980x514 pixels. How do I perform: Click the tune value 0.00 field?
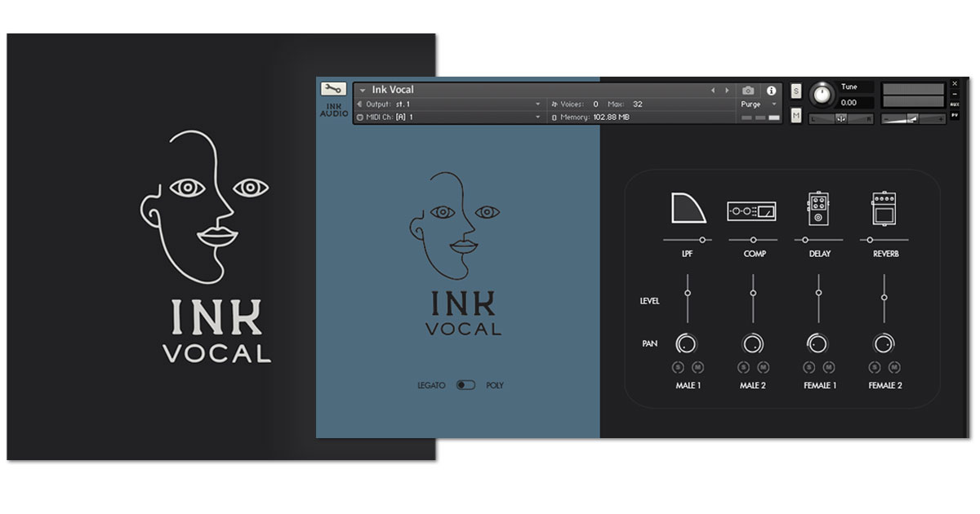[856, 103]
